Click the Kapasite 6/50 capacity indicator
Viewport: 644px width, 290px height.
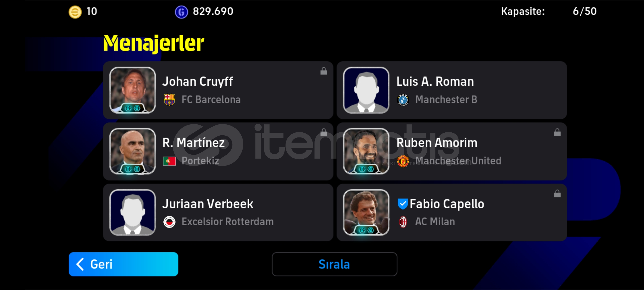pyautogui.click(x=549, y=12)
